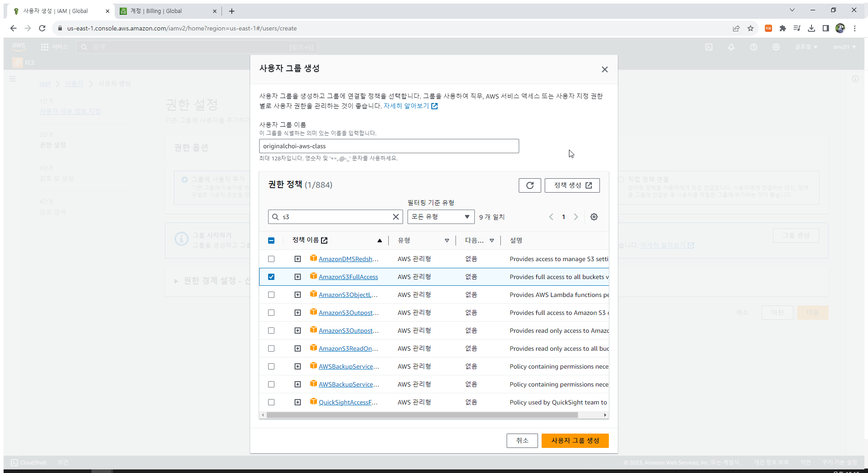Switch to Billing Global browser tab
Image resolution: width=868 pixels, height=473 pixels.
168,11
